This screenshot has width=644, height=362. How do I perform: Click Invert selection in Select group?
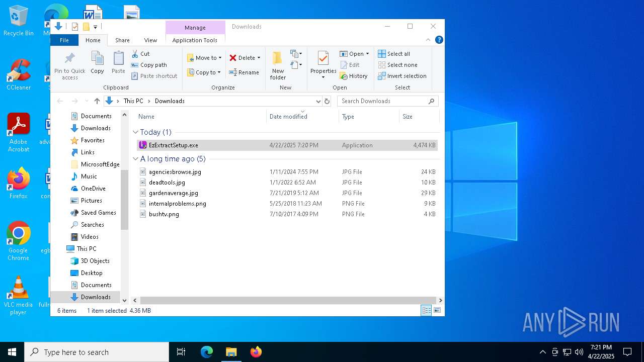[402, 76]
